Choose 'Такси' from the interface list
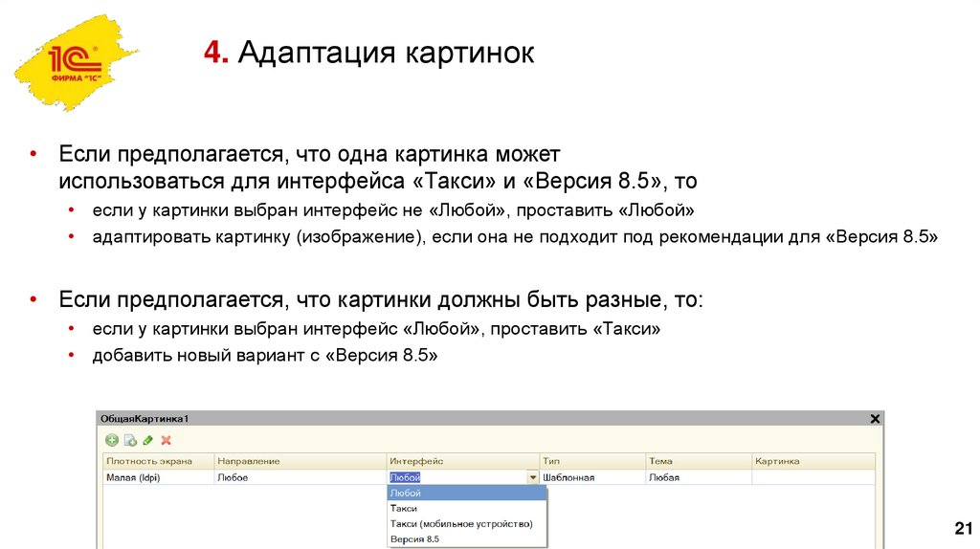This screenshot has width=980, height=549. (x=467, y=509)
